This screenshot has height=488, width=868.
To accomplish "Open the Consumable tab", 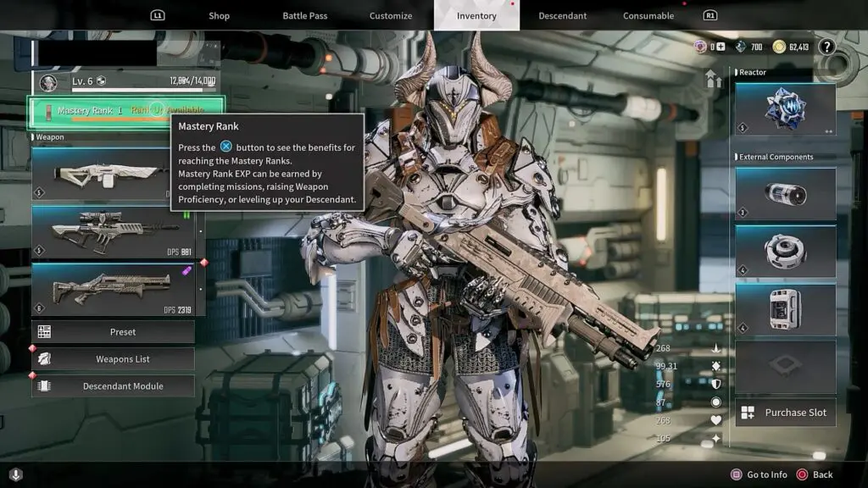I will [648, 16].
